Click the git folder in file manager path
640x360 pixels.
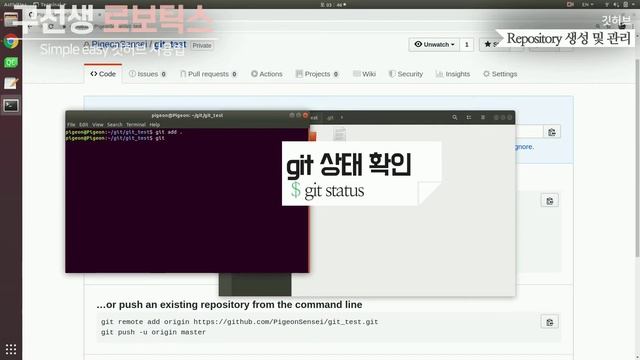330,118
